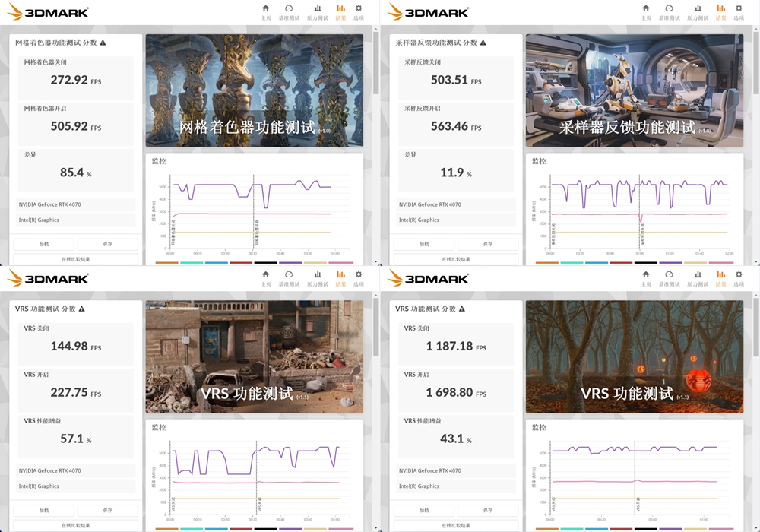This screenshot has width=760, height=532.
Task: Click results bars icon in VRS 1 187.18 FPS window
Action: click(720, 274)
